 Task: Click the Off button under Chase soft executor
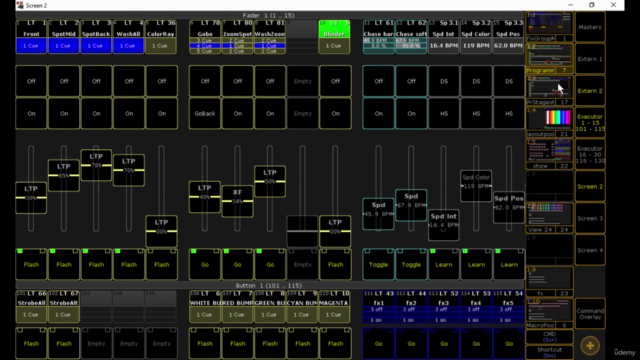[411, 81]
